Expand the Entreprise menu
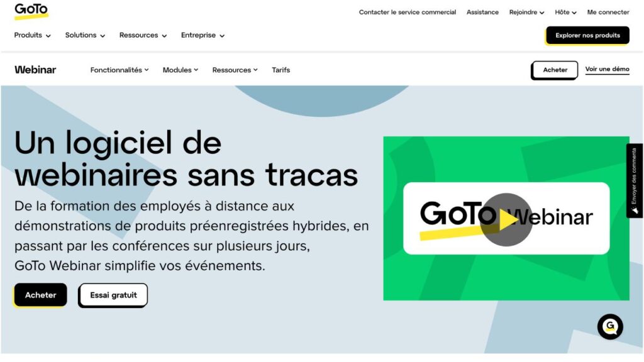644x362 pixels. 203,35
